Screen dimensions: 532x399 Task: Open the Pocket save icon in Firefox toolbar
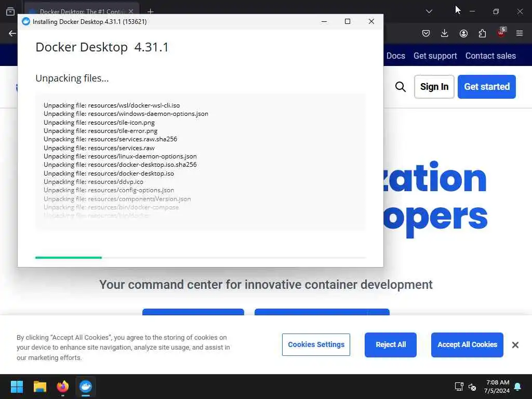[x=426, y=33]
